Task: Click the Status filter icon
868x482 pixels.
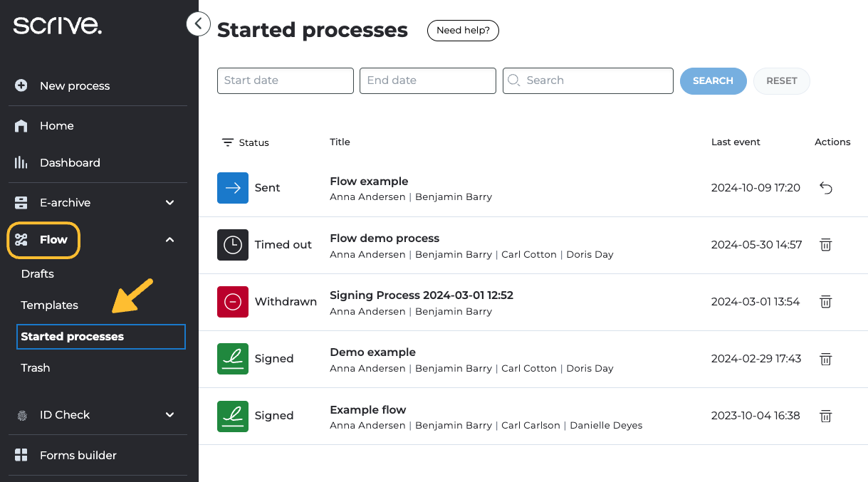Action: [228, 142]
